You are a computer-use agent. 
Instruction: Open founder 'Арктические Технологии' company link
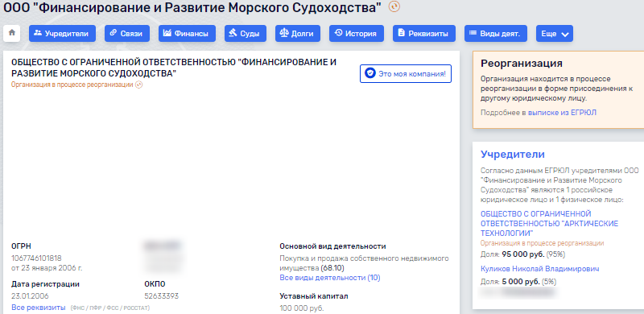pyautogui.click(x=549, y=224)
